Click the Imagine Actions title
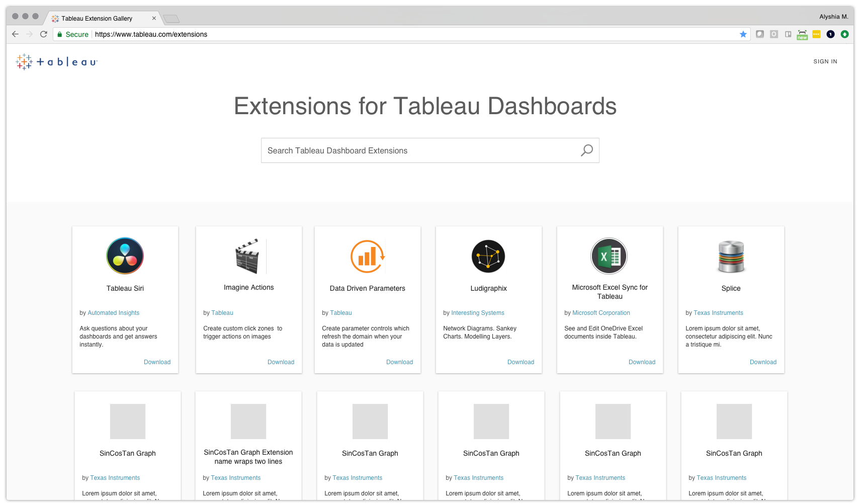The width and height of the screenshot is (860, 504). pyautogui.click(x=249, y=287)
